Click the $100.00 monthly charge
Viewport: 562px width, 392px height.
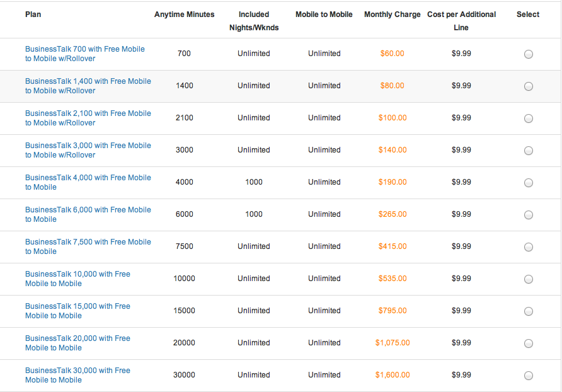pos(393,118)
